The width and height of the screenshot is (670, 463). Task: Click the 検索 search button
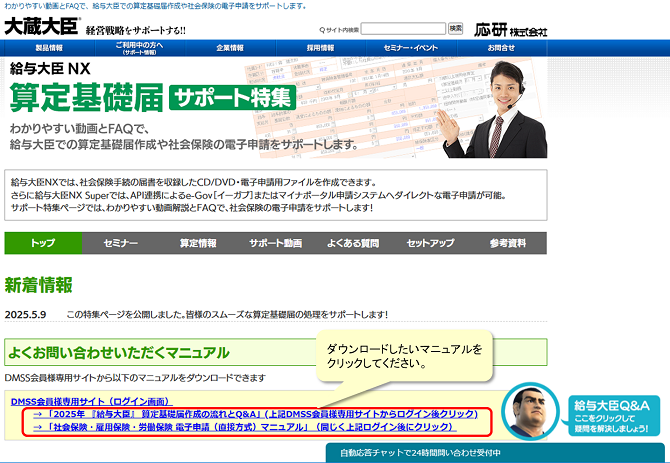tap(455, 29)
